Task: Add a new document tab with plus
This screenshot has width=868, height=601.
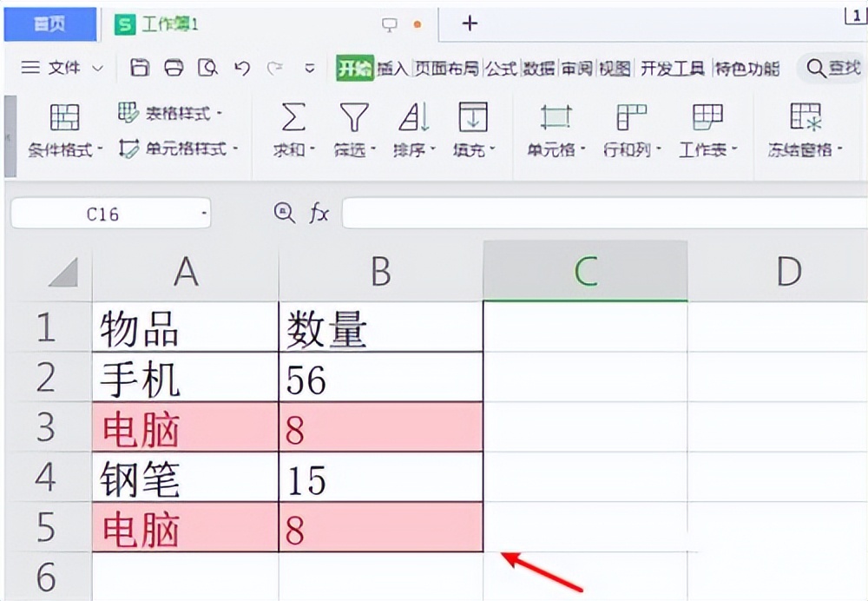Action: pyautogui.click(x=470, y=23)
